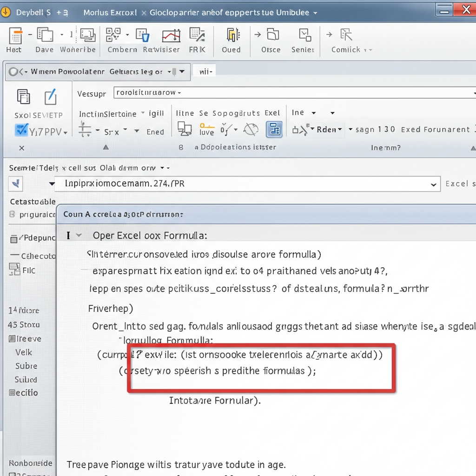Screen dimensions: 476x476
Task: Switch to the Deybell S tab
Action: (33, 13)
